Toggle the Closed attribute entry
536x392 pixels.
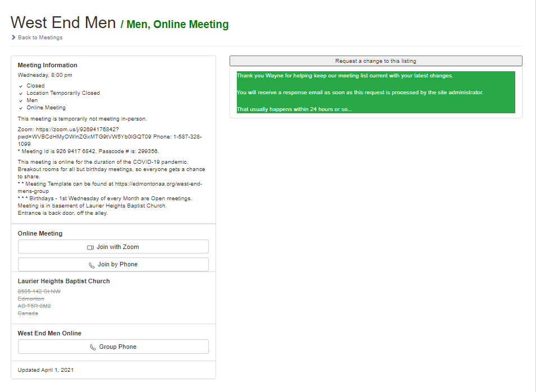35,85
